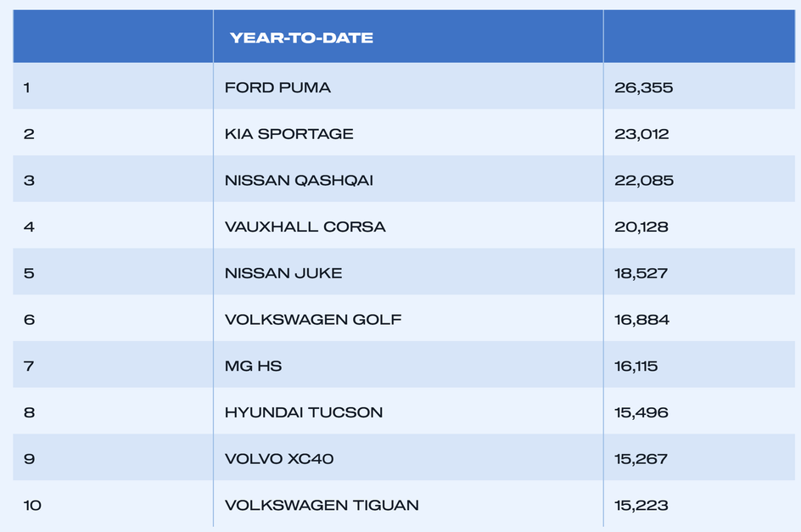Click the 26,355 sales figure

click(644, 88)
